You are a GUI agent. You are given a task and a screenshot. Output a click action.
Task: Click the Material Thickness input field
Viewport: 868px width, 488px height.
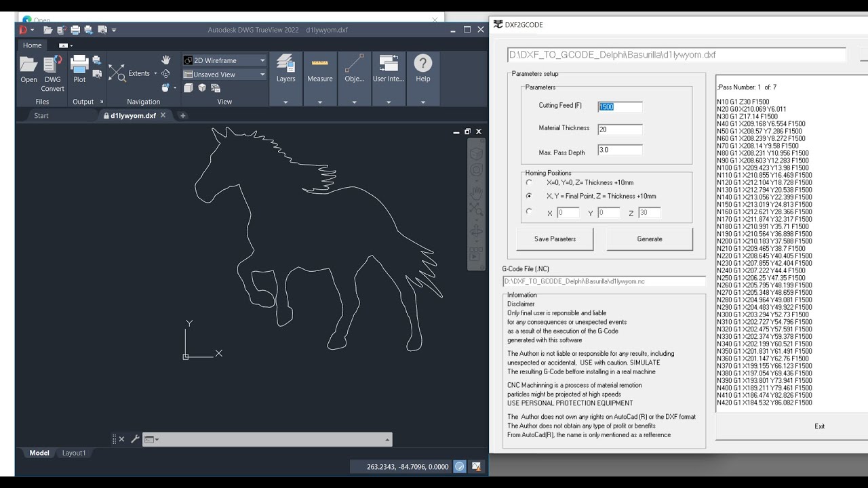(x=620, y=129)
